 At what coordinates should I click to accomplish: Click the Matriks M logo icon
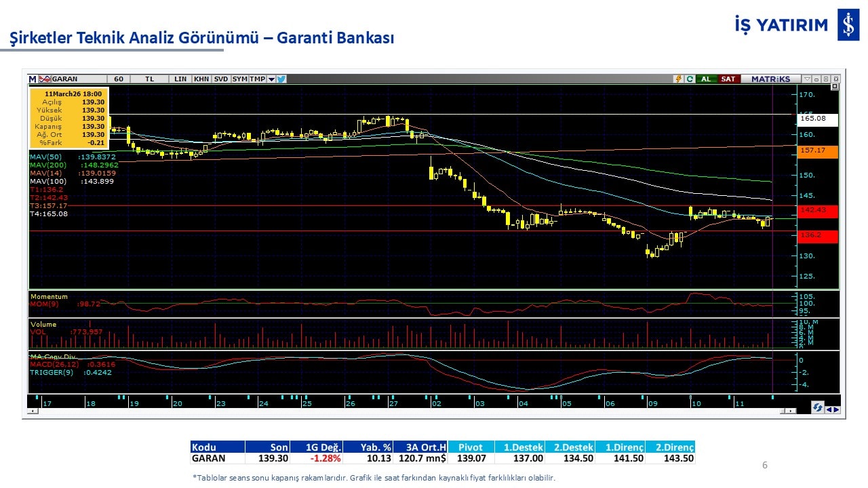[x=33, y=79]
